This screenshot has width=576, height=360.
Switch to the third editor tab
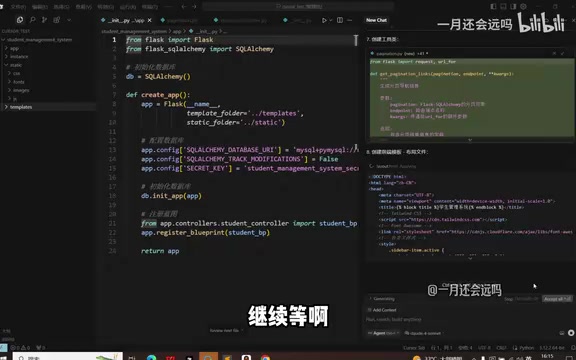[241, 20]
